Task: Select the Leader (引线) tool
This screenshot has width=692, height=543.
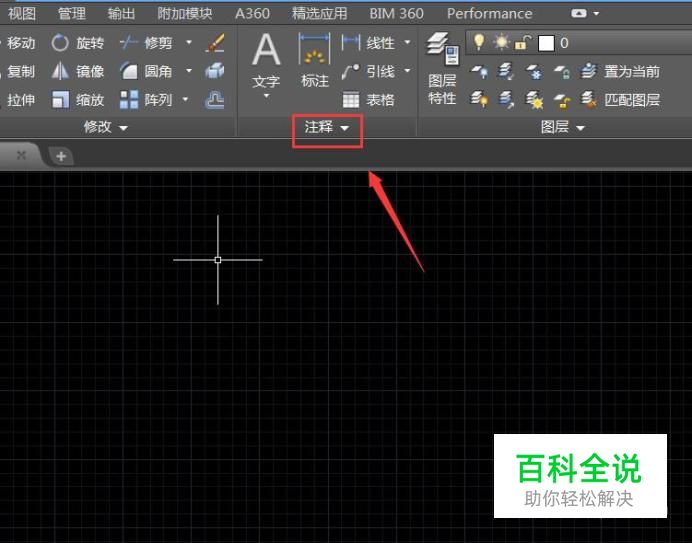Action: tap(368, 71)
